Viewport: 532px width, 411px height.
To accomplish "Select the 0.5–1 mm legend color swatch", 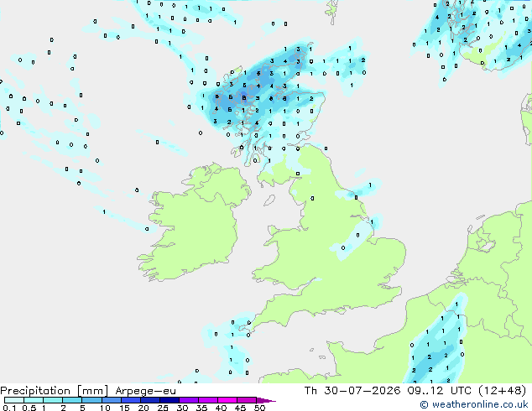I will coord(34,400).
